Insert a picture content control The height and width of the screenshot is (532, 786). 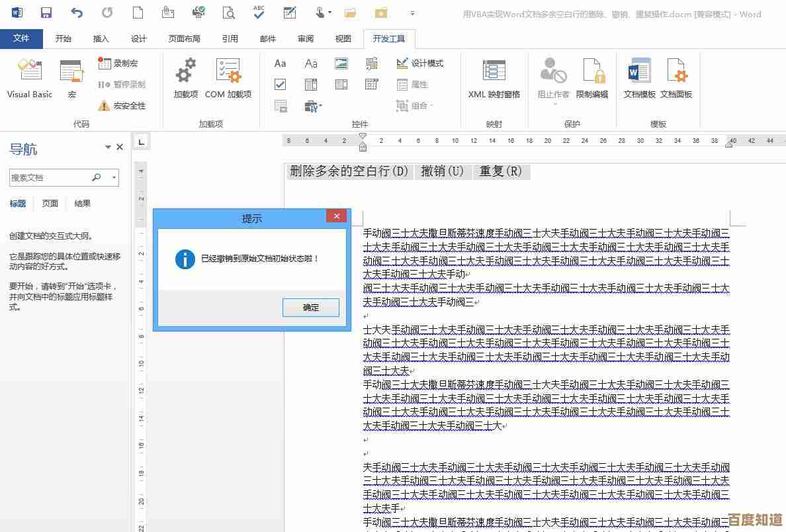pos(341,63)
